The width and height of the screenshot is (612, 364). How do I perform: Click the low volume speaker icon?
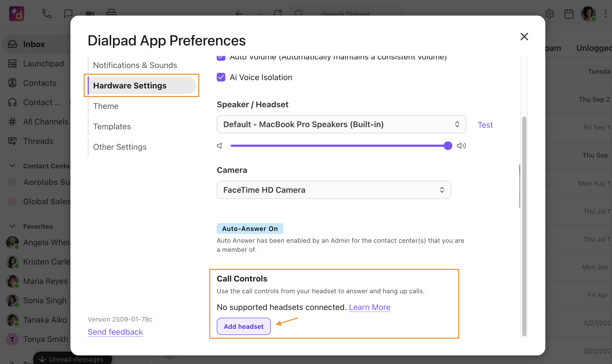coord(220,146)
